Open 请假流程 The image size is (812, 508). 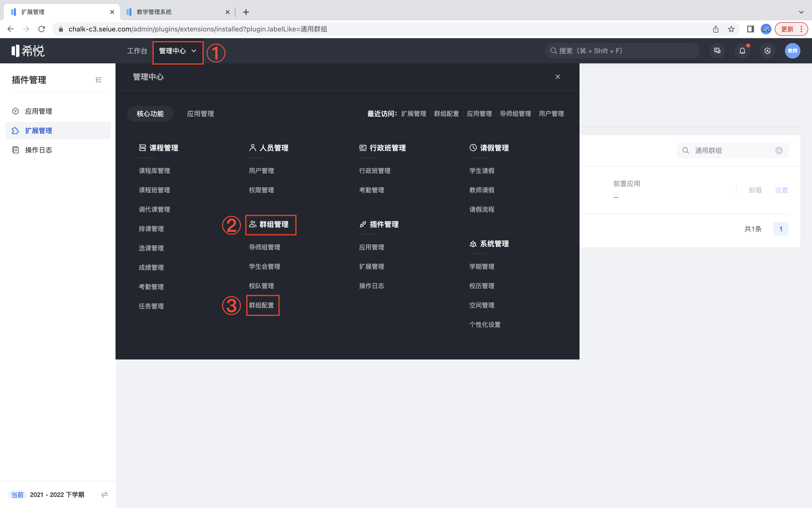tap(482, 209)
